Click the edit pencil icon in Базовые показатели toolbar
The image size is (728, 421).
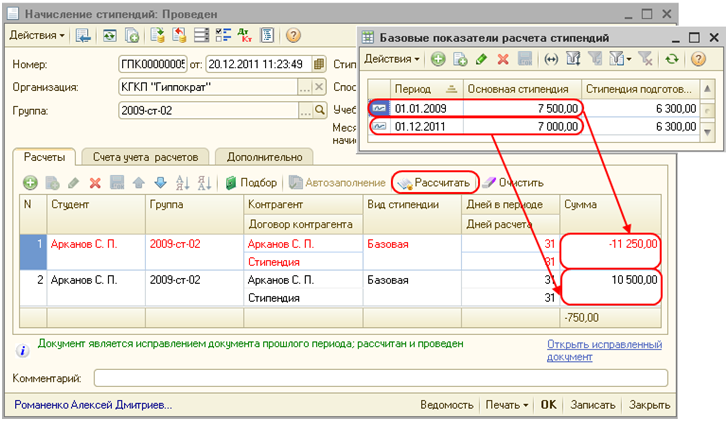[x=481, y=60]
